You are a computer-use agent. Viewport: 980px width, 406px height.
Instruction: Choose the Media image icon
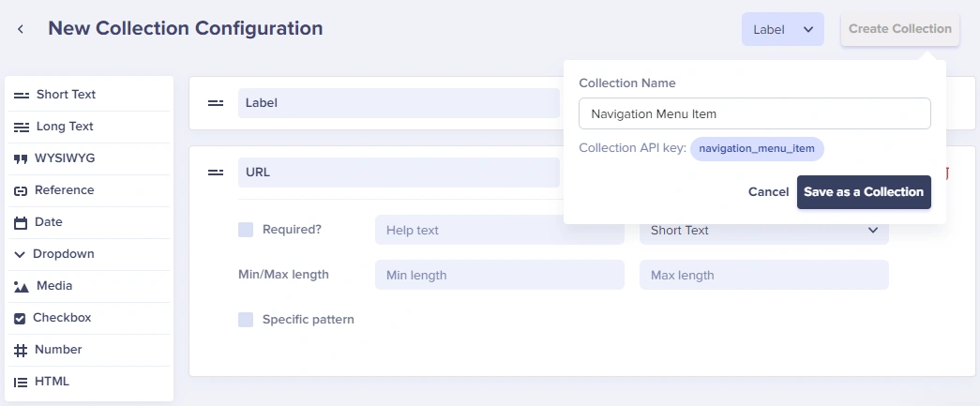22,287
